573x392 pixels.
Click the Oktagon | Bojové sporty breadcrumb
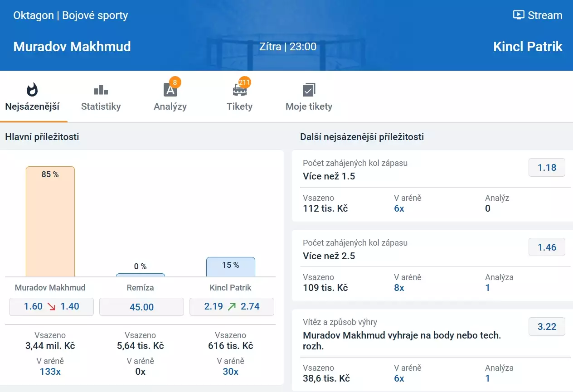70,15
